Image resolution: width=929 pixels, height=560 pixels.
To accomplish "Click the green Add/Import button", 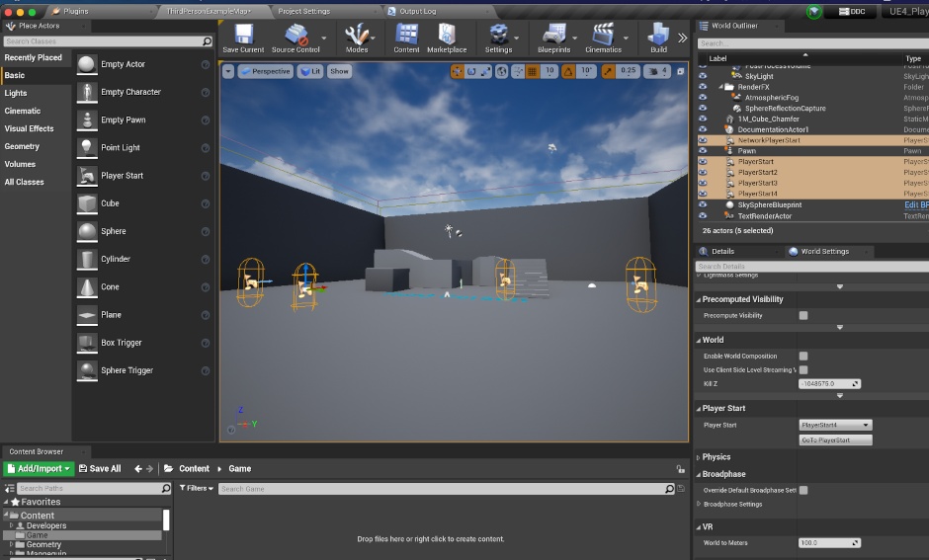I will [39, 468].
